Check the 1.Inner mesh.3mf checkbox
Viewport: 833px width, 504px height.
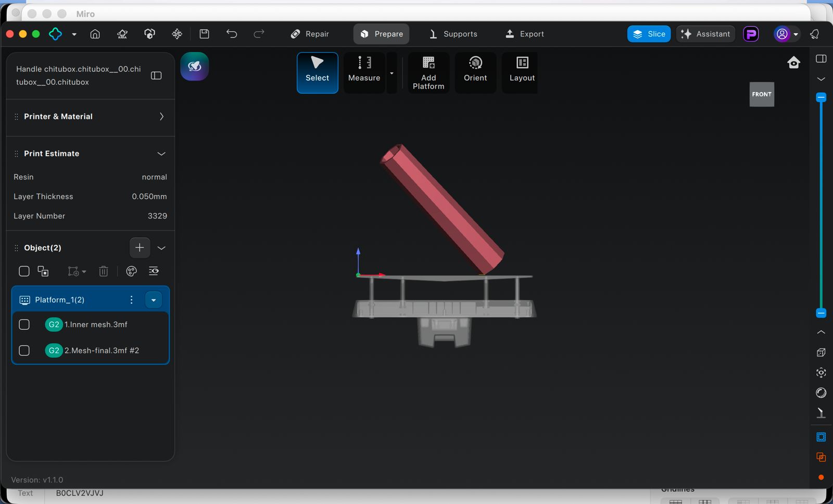point(24,325)
